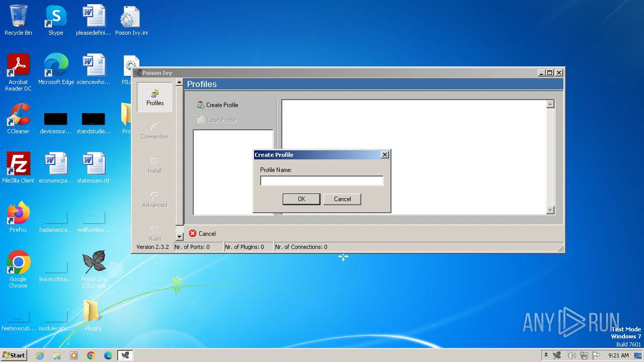
Task: Click the Action Center flag tray icon
Action: 596,355
